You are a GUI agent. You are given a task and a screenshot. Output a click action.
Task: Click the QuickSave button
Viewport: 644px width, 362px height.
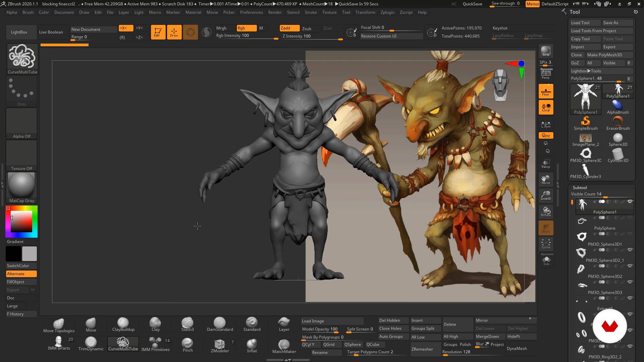(x=472, y=4)
